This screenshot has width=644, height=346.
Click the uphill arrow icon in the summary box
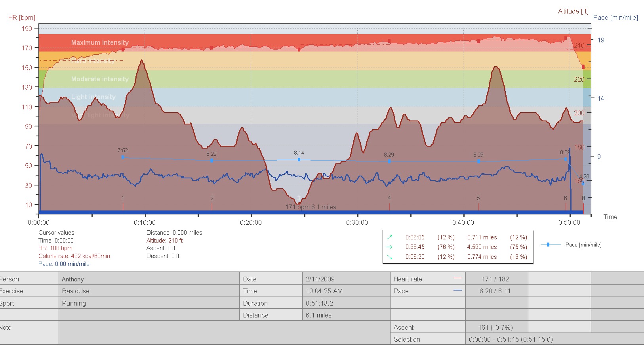click(390, 237)
